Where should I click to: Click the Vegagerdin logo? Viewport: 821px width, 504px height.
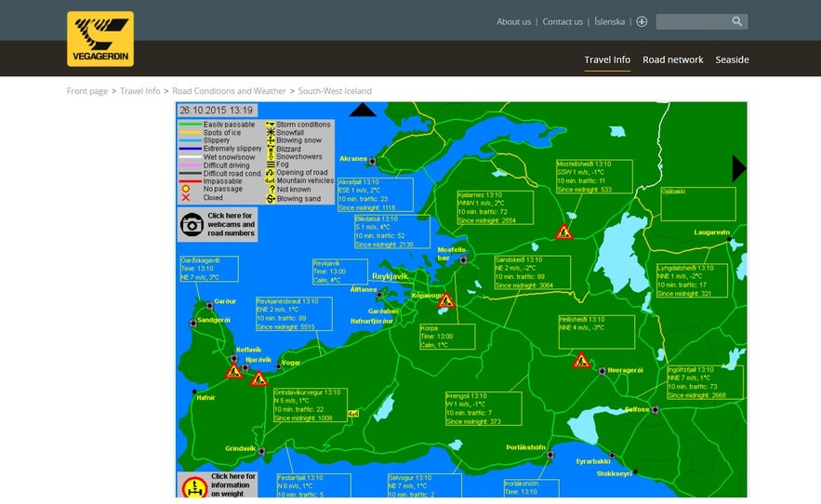100,39
